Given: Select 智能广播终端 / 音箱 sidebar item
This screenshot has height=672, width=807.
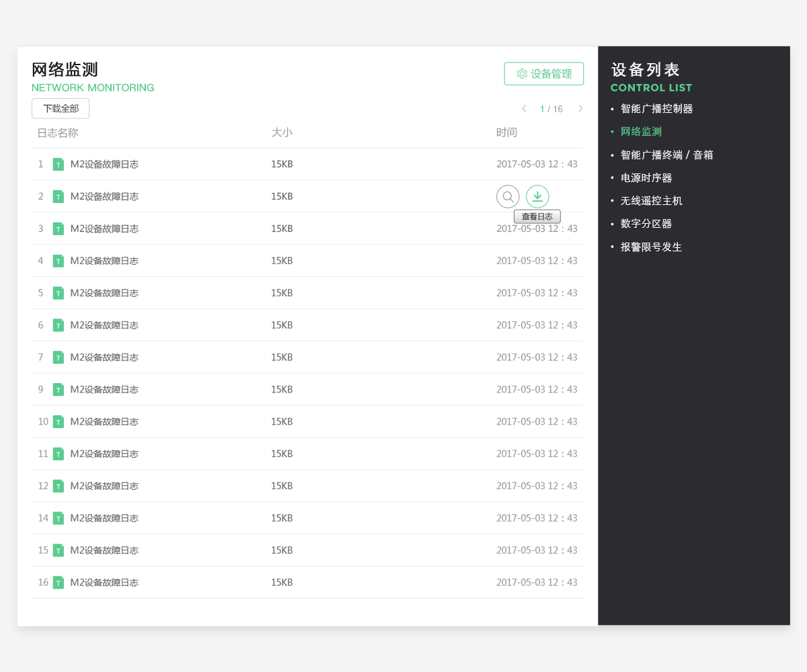Looking at the screenshot, I should (666, 155).
